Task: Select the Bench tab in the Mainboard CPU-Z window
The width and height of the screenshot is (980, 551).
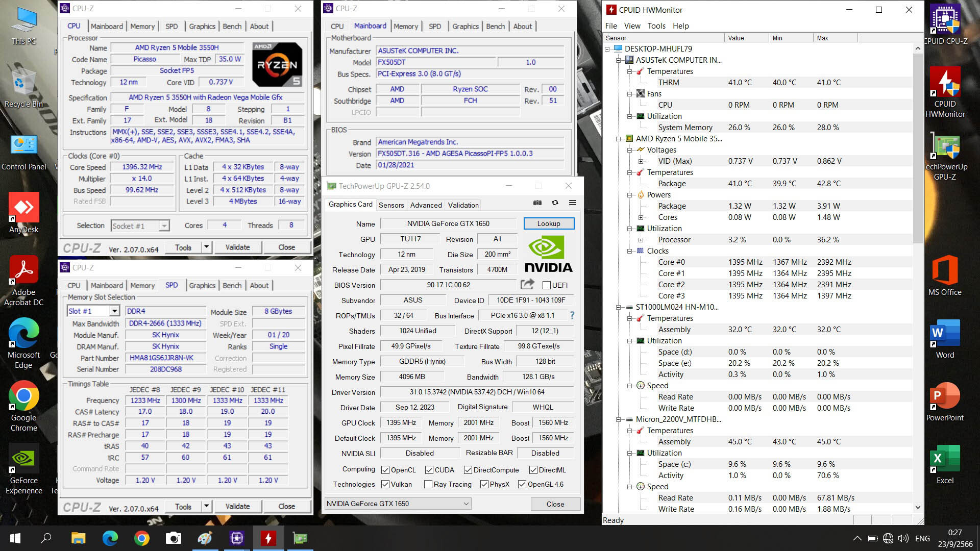Action: tap(495, 27)
